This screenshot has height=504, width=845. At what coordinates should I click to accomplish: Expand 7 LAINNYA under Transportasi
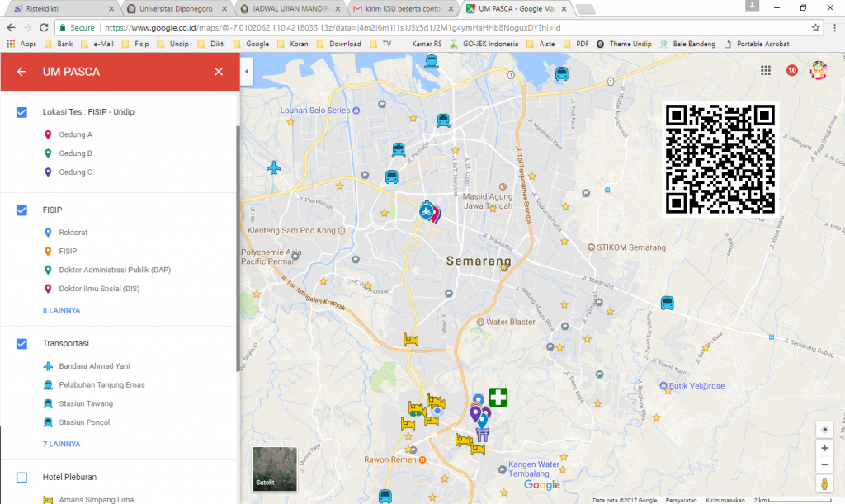click(x=62, y=444)
